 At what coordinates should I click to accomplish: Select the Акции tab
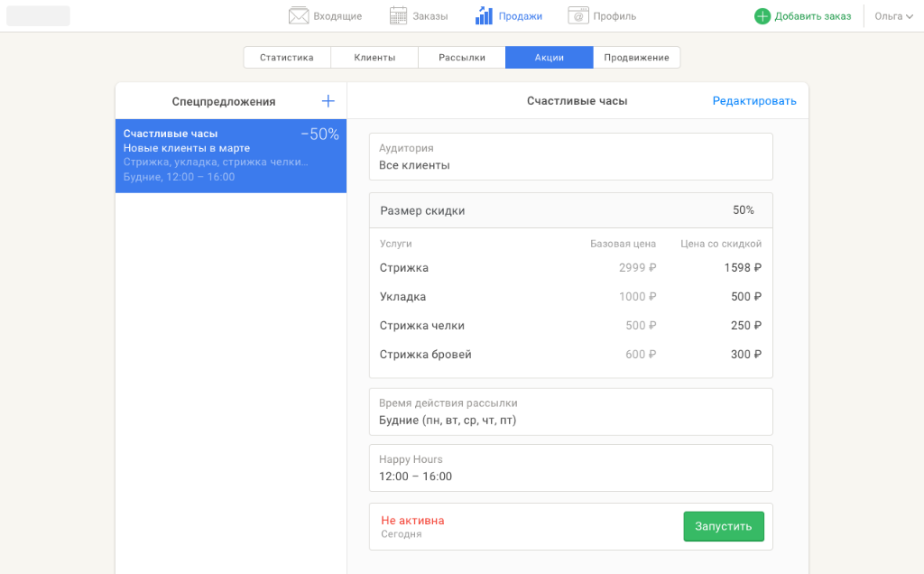click(550, 57)
